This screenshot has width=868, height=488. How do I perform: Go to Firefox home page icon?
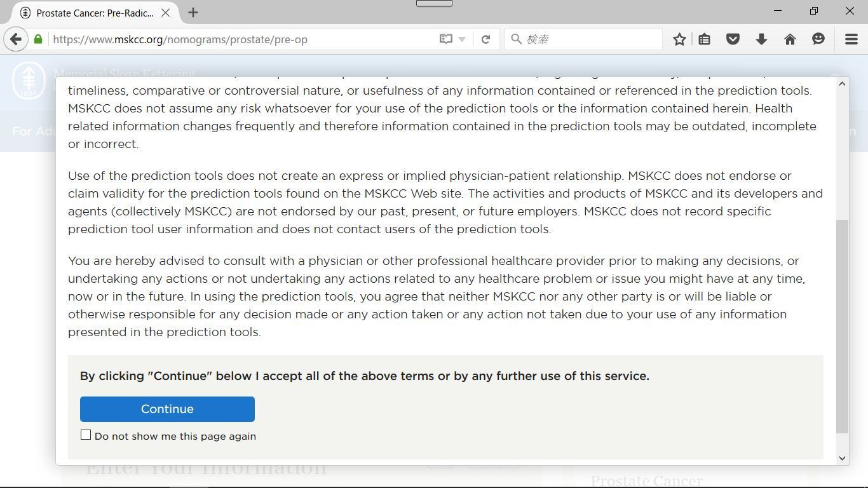790,39
